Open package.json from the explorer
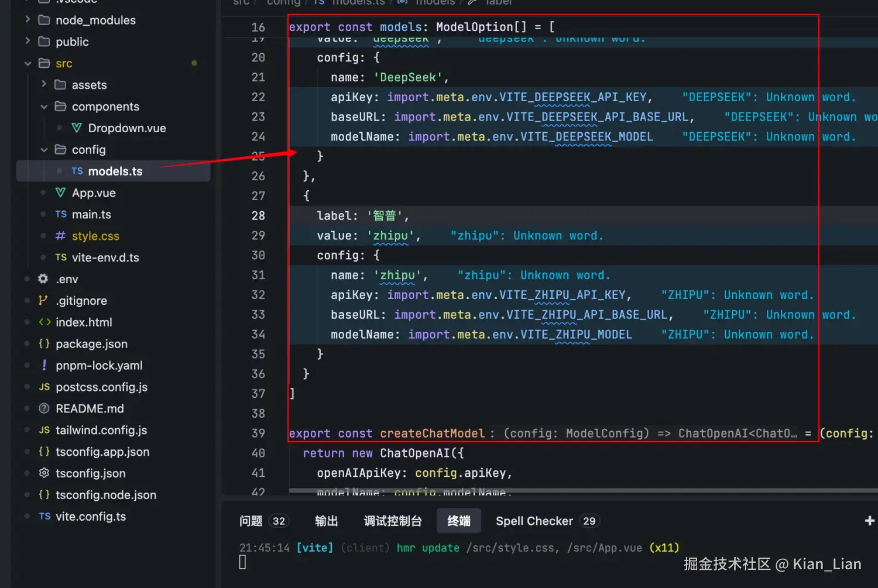 click(91, 344)
